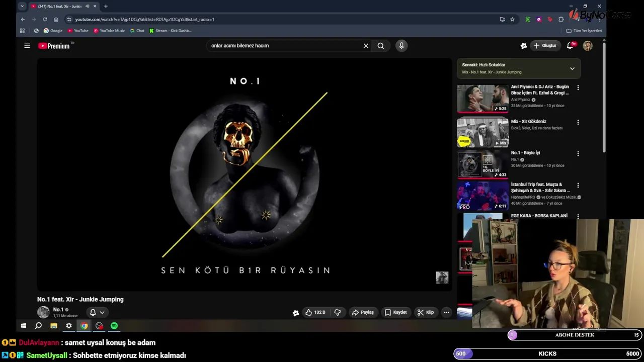Image resolution: width=644 pixels, height=362 pixels.
Task: Open the browser home page
Action: click(56, 19)
